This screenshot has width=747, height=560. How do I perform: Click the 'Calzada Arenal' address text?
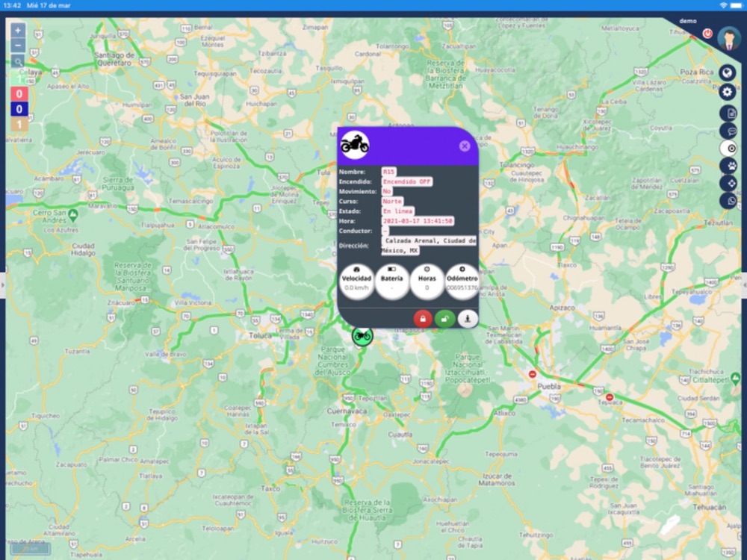click(429, 246)
